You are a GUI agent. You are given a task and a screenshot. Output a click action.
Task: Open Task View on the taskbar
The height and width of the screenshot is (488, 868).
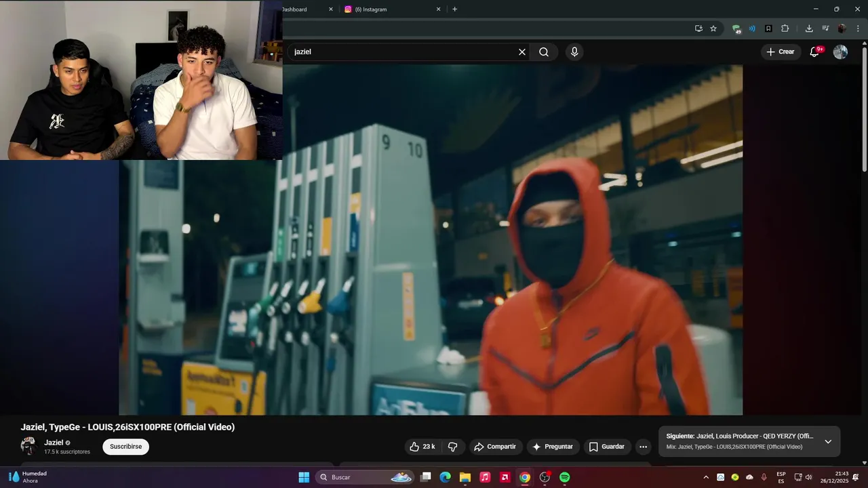(x=425, y=477)
